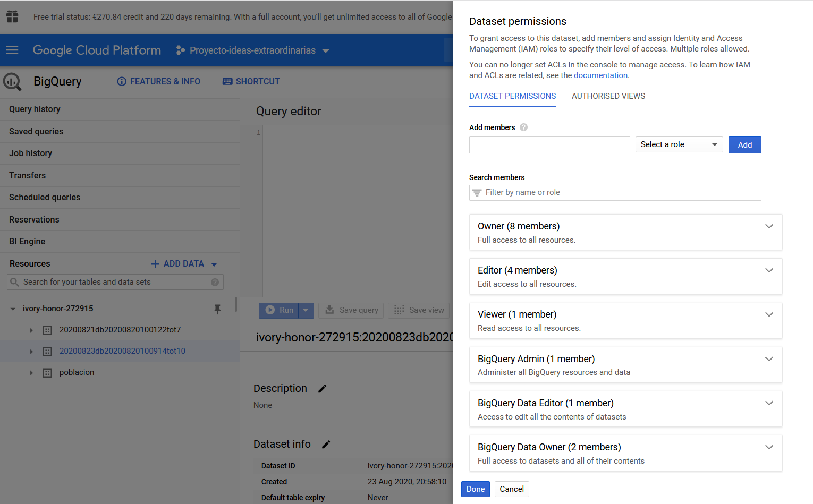Open the hamburger navigation menu
The height and width of the screenshot is (504, 813).
[x=12, y=50]
